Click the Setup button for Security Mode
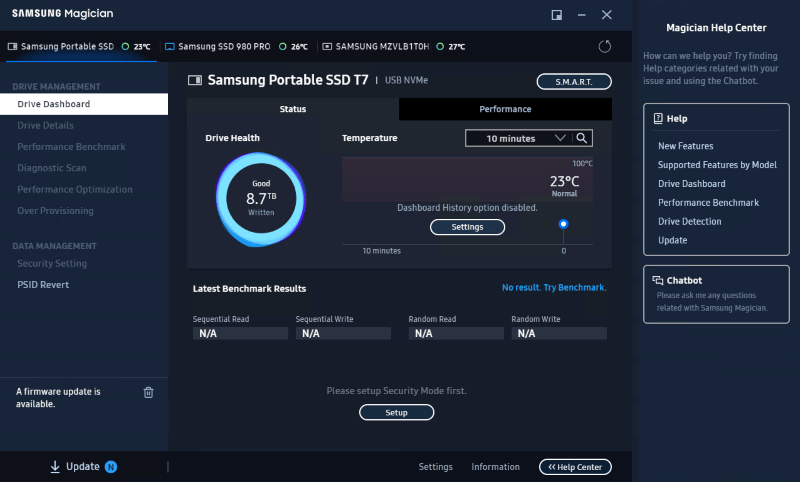This screenshot has width=800, height=482. pos(396,413)
